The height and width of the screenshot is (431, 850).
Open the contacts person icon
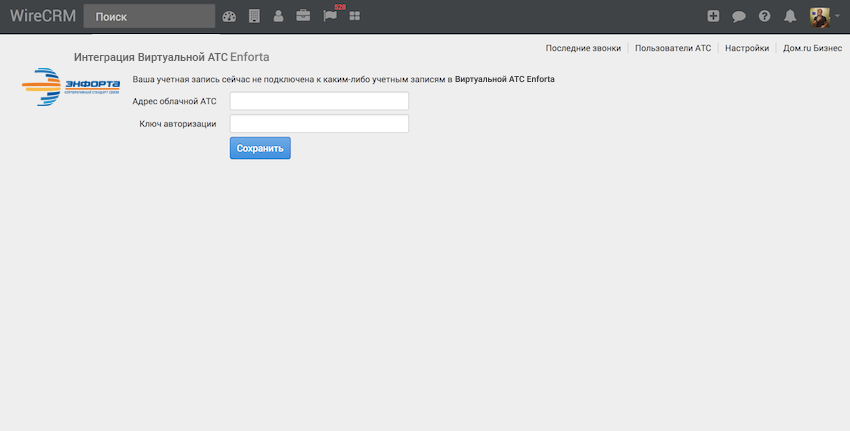(278, 16)
